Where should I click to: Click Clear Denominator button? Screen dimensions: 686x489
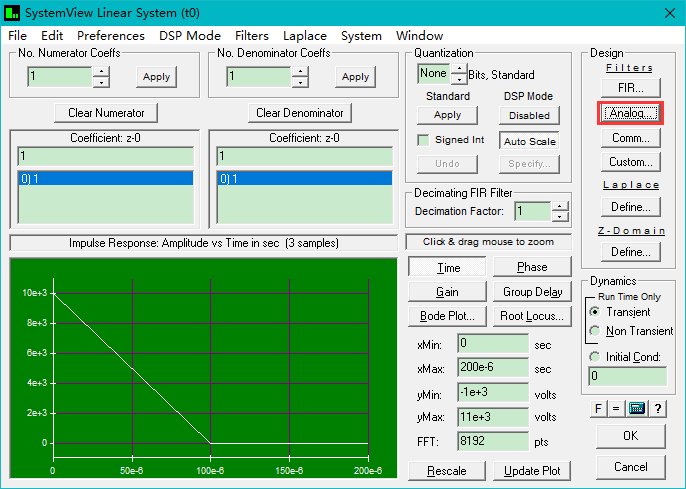tap(300, 113)
